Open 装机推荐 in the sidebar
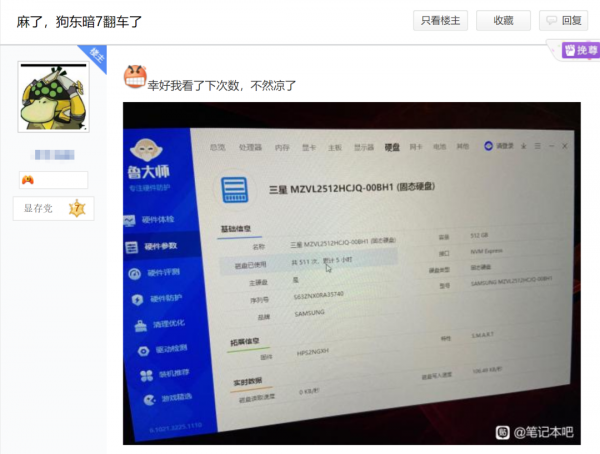 pos(174,373)
